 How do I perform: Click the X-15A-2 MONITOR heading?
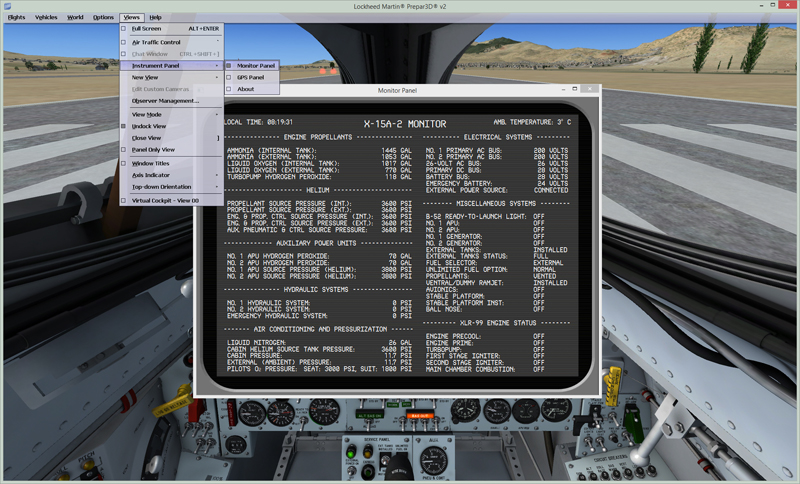[x=405, y=124]
